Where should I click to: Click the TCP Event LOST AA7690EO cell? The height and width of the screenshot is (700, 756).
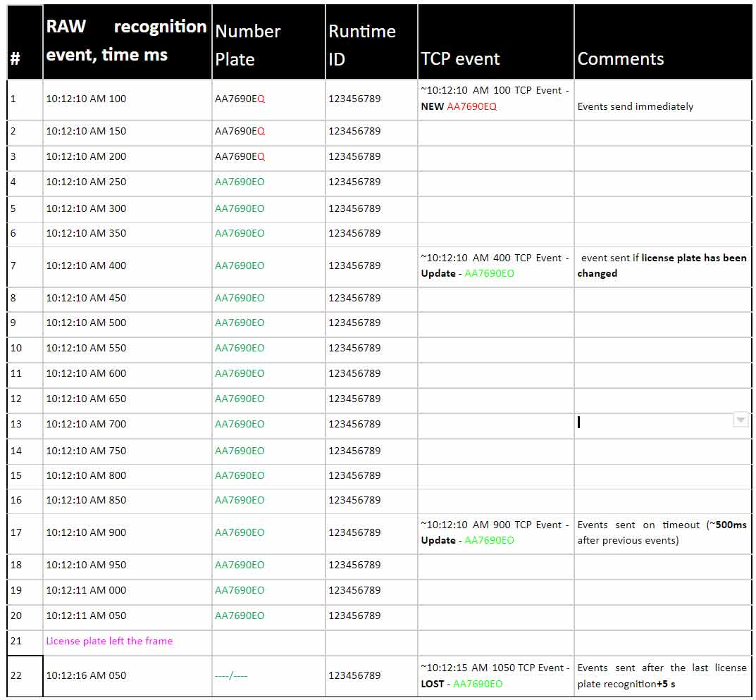coord(495,675)
